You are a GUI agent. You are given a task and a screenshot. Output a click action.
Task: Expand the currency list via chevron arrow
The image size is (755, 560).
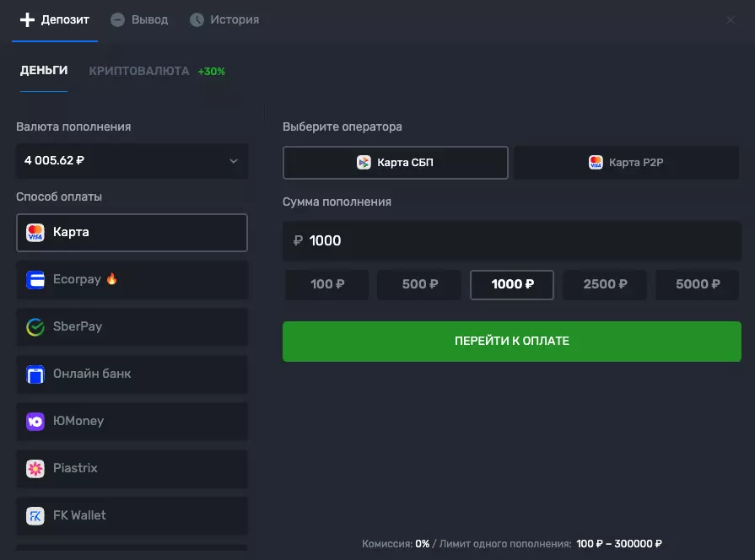point(234,161)
